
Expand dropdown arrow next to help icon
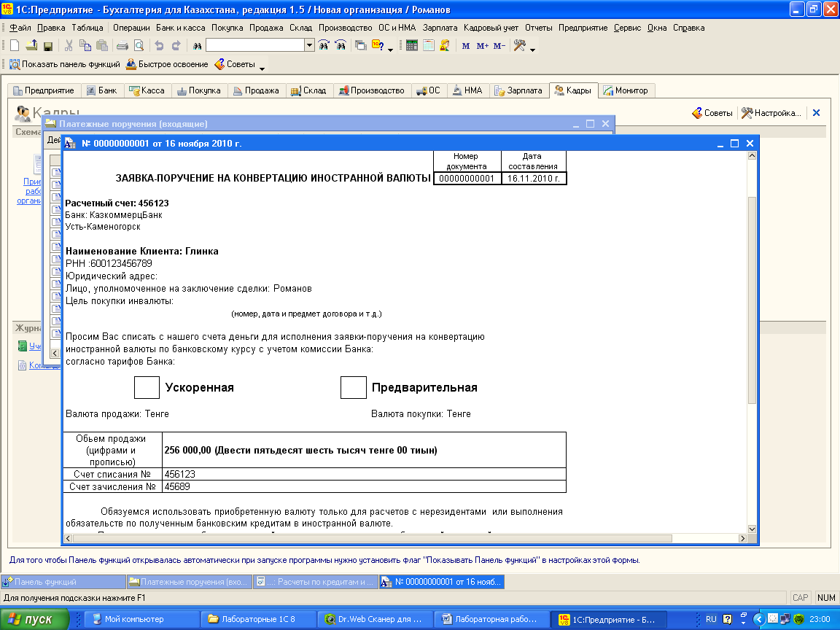(391, 50)
